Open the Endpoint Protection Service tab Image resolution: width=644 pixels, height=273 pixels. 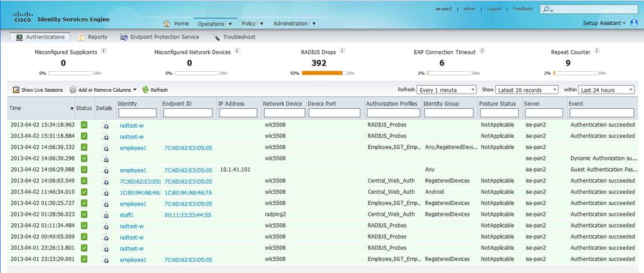point(160,37)
